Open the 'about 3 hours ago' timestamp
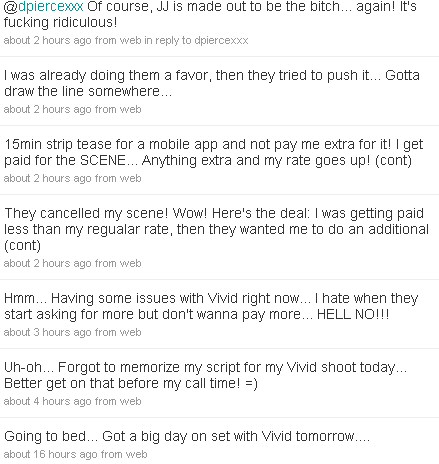The height and width of the screenshot is (464, 439). tap(47, 332)
